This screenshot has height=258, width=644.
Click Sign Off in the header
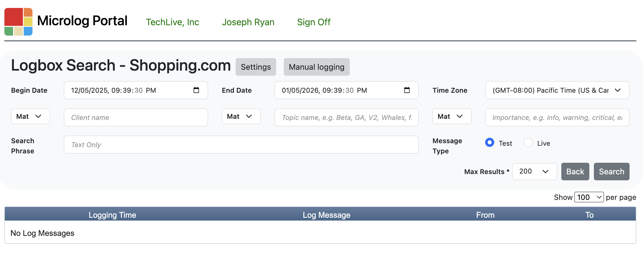point(314,22)
